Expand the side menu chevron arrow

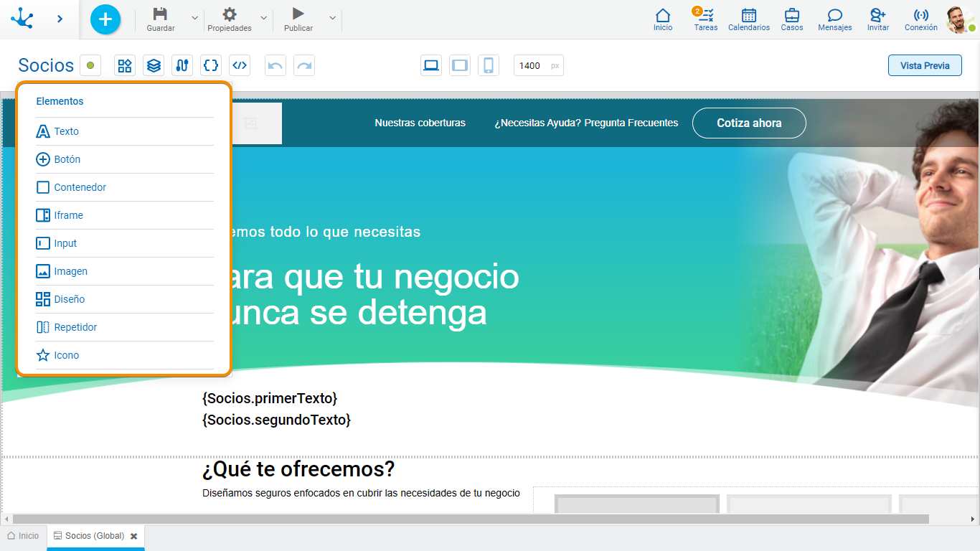[60, 19]
